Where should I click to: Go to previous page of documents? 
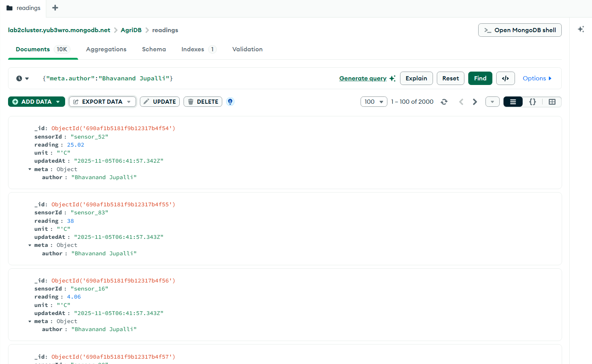coord(461,102)
